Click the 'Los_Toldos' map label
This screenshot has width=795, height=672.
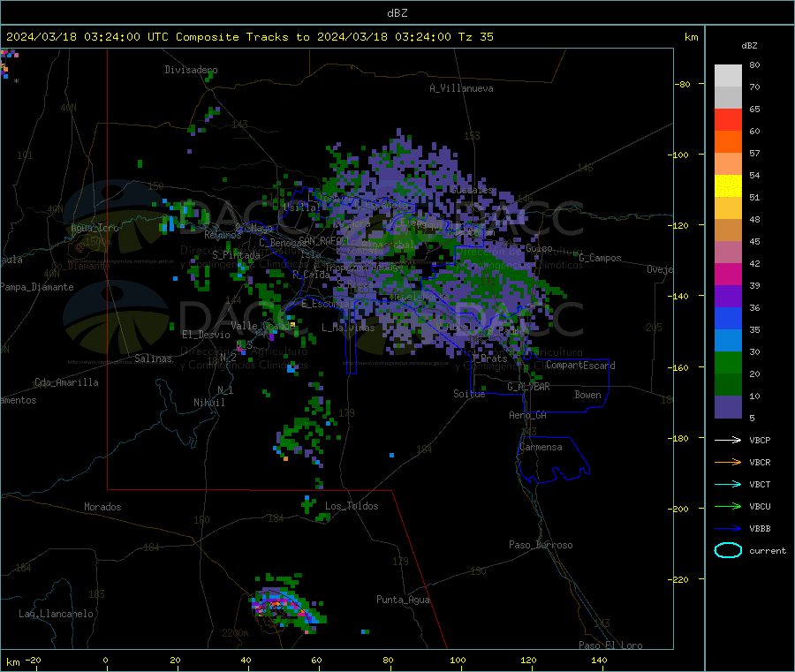pyautogui.click(x=352, y=506)
